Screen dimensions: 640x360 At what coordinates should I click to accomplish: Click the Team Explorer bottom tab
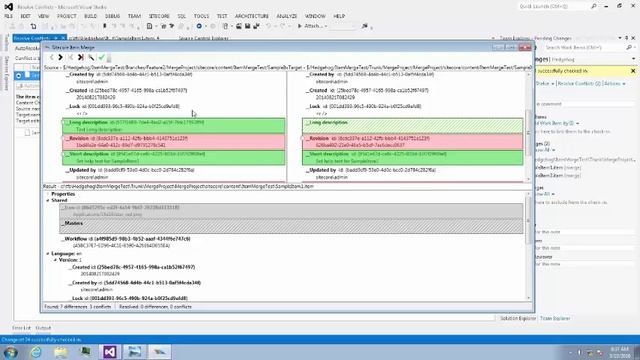pyautogui.click(x=555, y=318)
